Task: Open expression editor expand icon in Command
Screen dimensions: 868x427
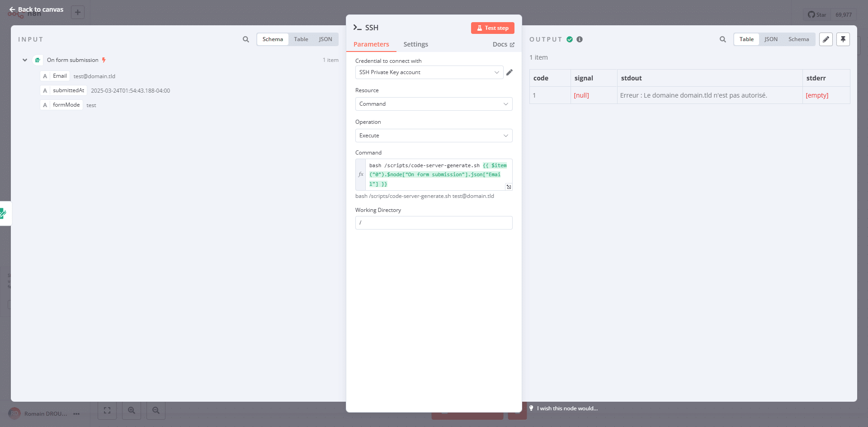Action: (x=509, y=187)
